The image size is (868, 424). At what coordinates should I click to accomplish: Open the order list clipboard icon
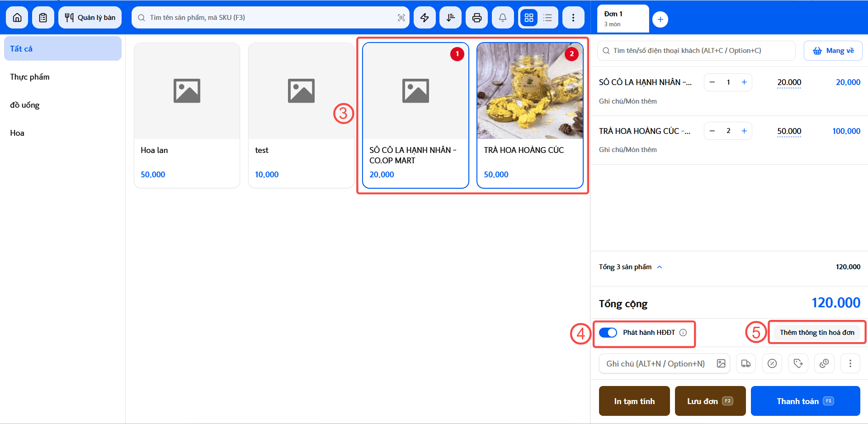coord(43,18)
